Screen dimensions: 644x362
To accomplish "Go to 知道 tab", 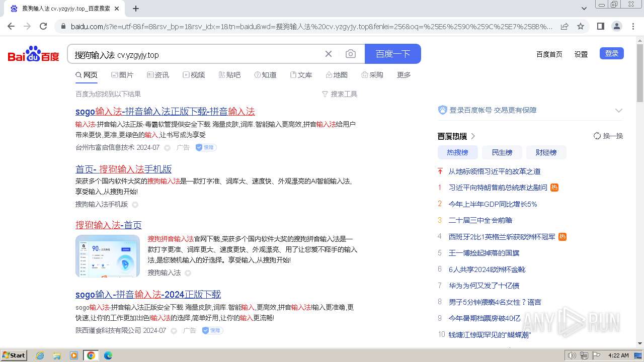I will (x=265, y=75).
